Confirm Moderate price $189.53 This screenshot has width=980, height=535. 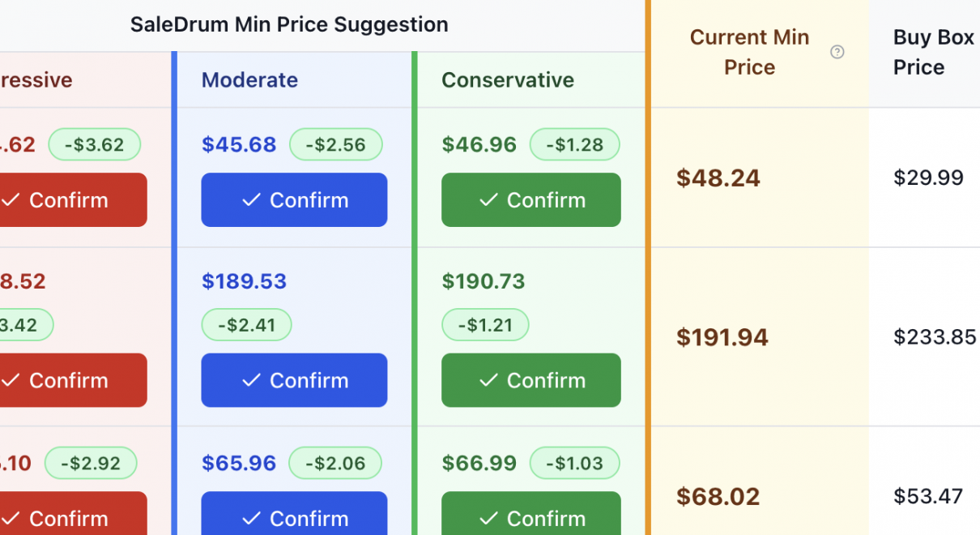click(x=294, y=380)
